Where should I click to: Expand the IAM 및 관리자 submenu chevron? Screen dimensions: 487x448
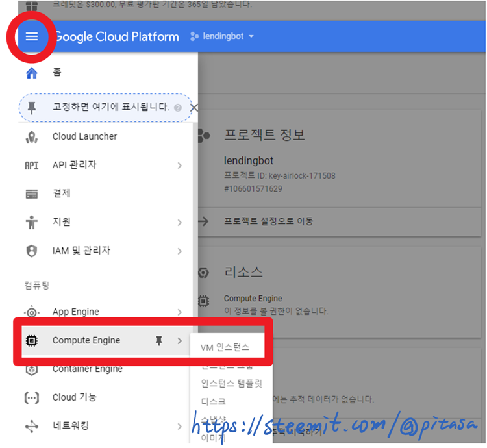point(179,251)
